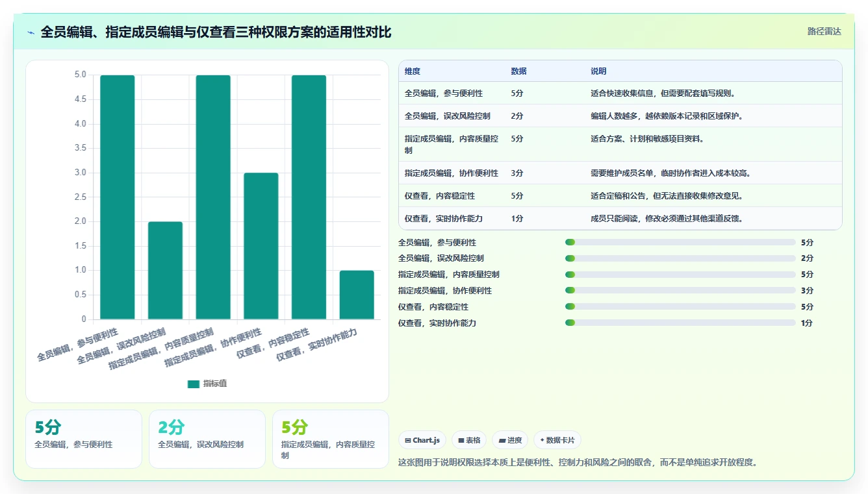Image resolution: width=868 pixels, height=494 pixels.
Task: Click the progress bar of 全员编辑，误改风险控制
Action: [680, 258]
